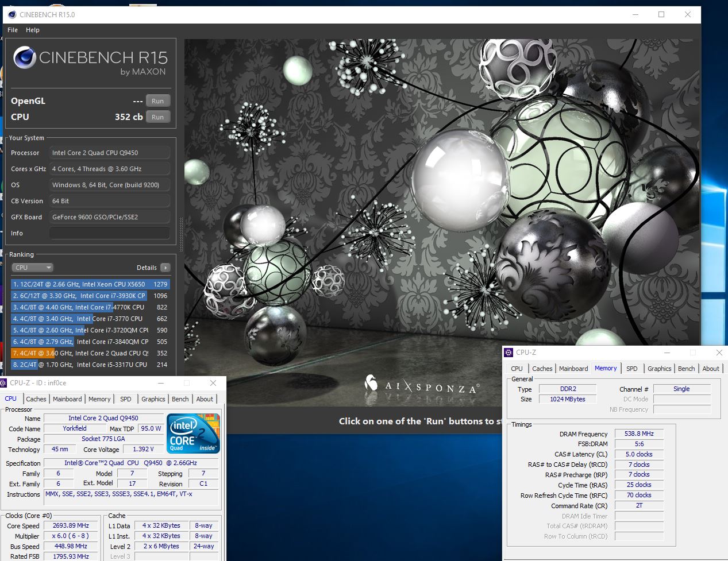This screenshot has height=561, width=728.
Task: Open the File menu in Cinebench
Action: [13, 30]
